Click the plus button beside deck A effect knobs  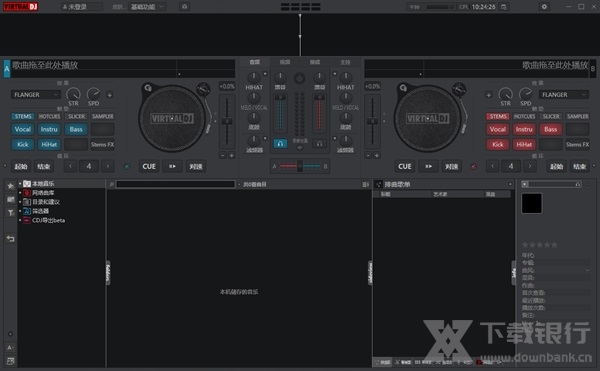pyautogui.click(x=109, y=95)
